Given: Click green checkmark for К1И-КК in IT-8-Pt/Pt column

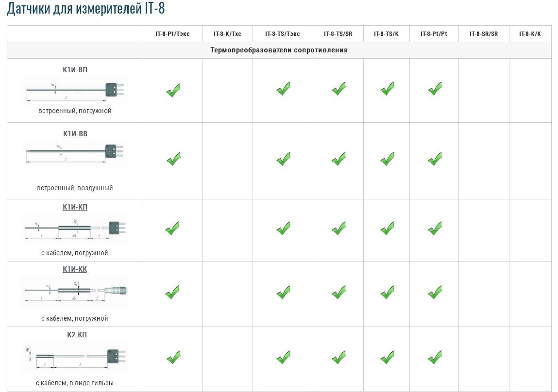Looking at the screenshot, I should (435, 292).
